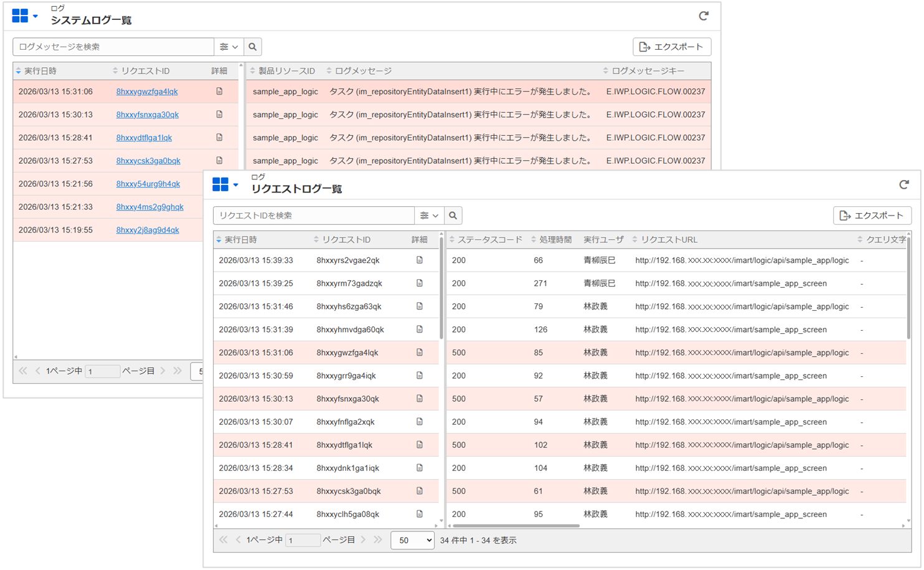924x570 pixels.
Task: Select status code 500 for request at 15:31:06
Action: pos(459,353)
